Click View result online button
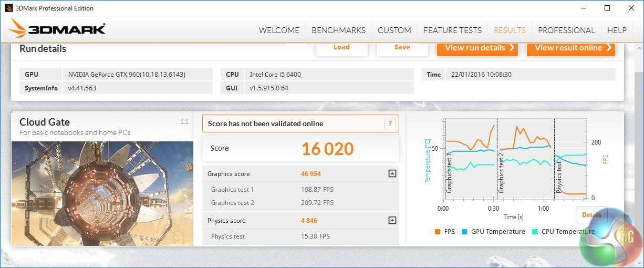The width and height of the screenshot is (644, 268). [x=570, y=48]
